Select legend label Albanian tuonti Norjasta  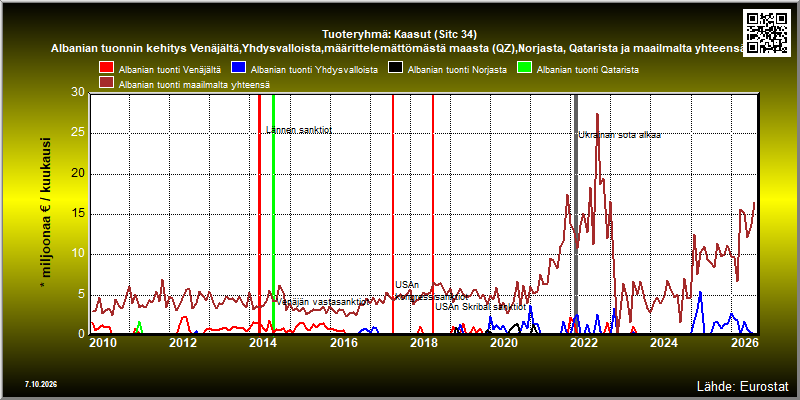(457, 69)
